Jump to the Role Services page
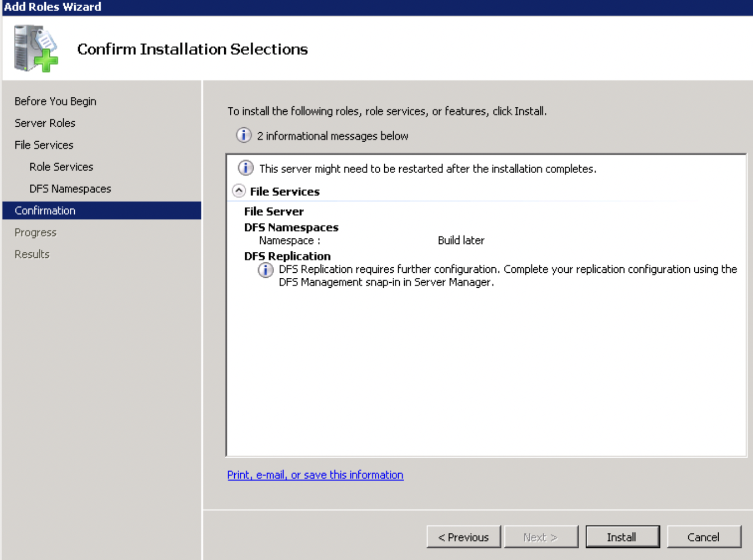The width and height of the screenshot is (753, 560). pyautogui.click(x=61, y=167)
